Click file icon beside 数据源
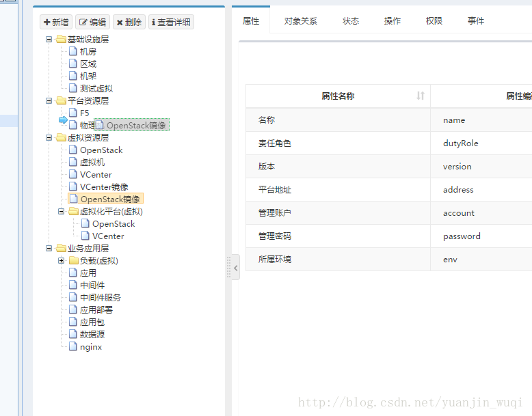This screenshot has width=532, height=416. pos(73,335)
